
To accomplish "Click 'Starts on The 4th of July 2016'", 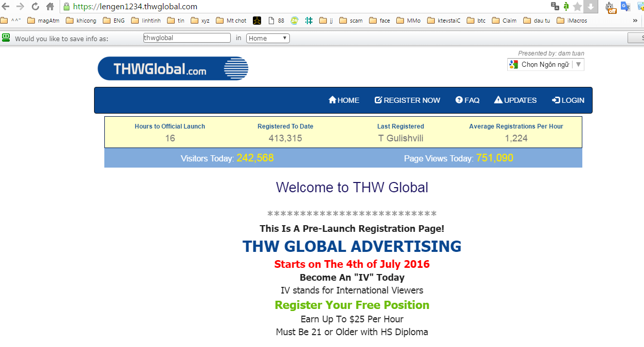I will 352,264.
